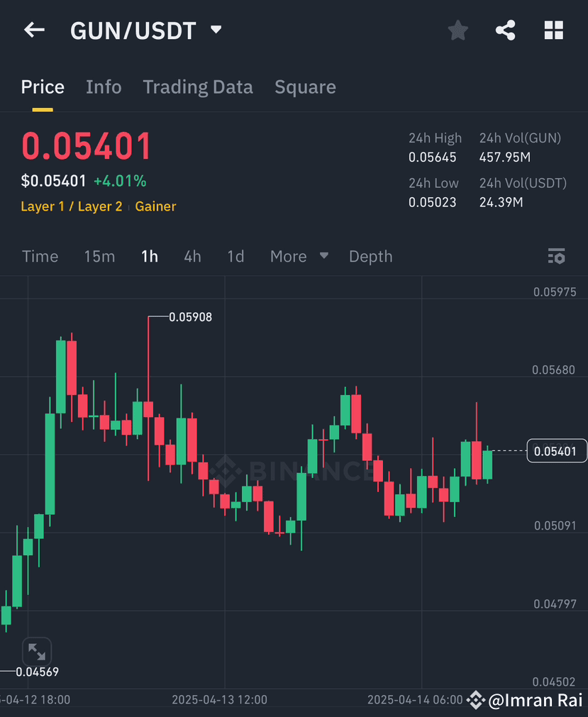Open the Square tab

click(305, 87)
